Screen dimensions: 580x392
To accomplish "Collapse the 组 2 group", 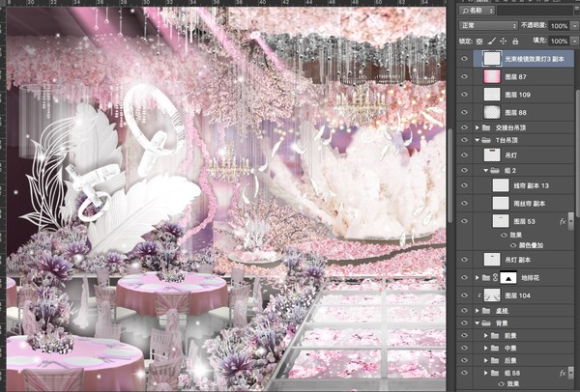I will pyautogui.click(x=486, y=171).
